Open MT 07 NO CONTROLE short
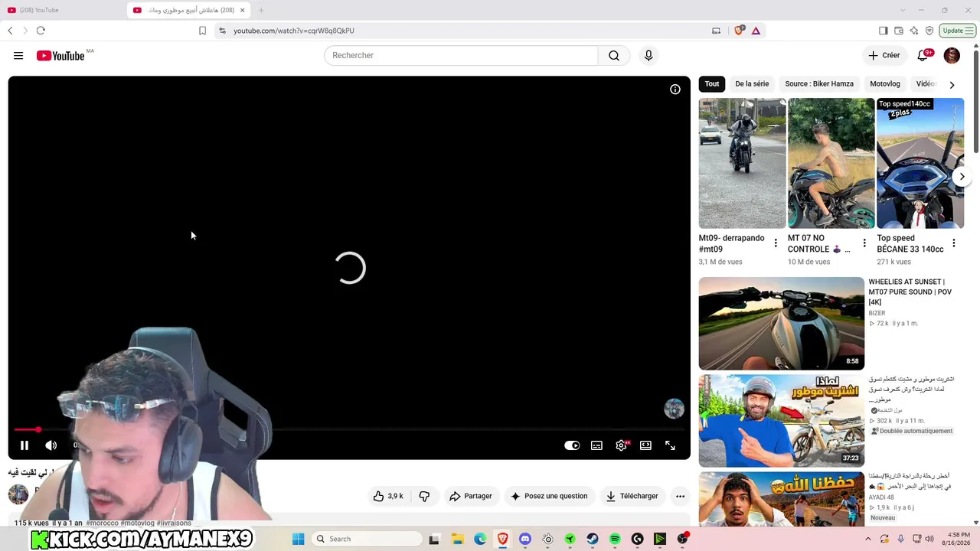The width and height of the screenshot is (980, 551). 831,163
